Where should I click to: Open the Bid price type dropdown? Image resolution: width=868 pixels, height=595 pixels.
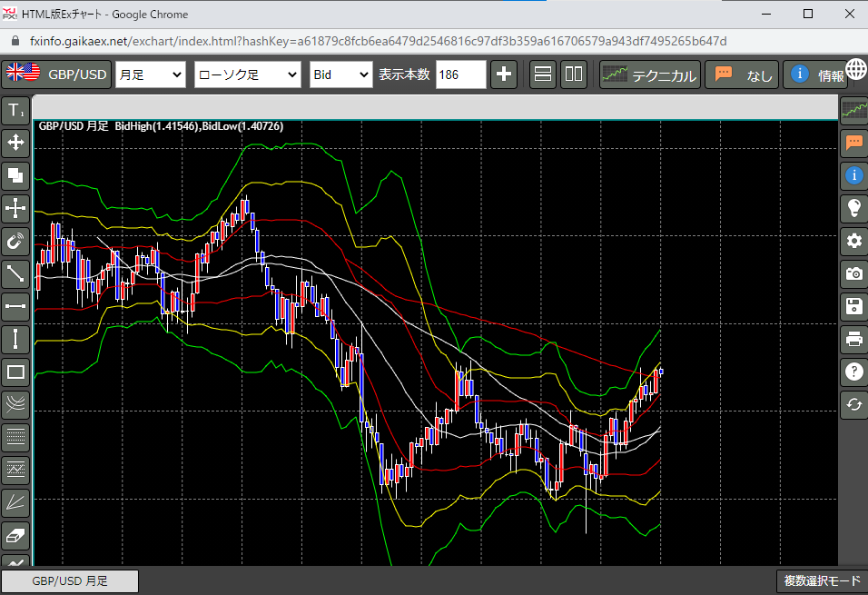(x=340, y=74)
